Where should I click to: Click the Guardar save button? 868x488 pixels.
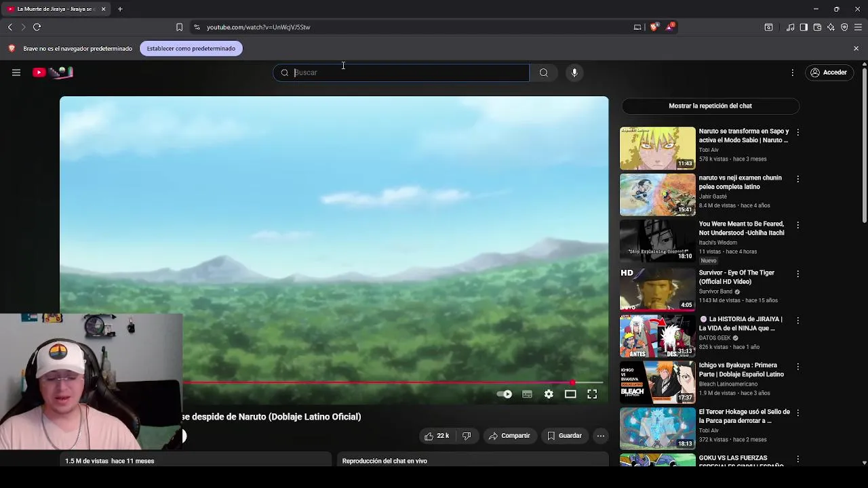click(x=565, y=436)
